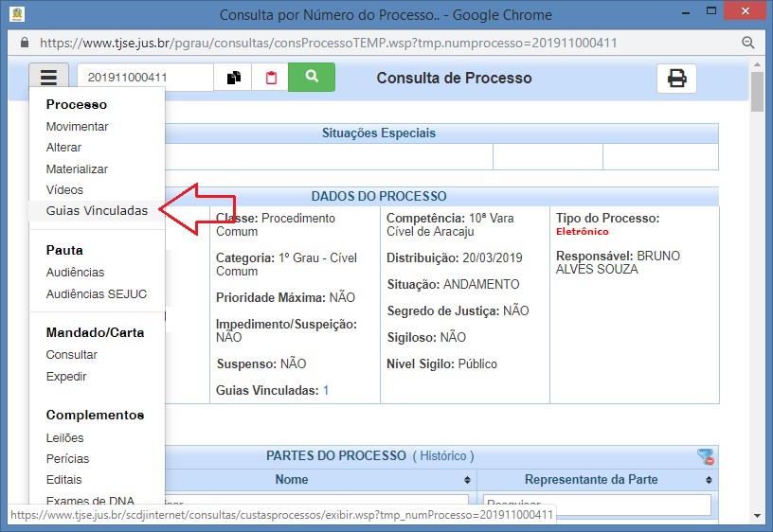Click the printer icon button
The width and height of the screenshot is (773, 532).
point(676,79)
